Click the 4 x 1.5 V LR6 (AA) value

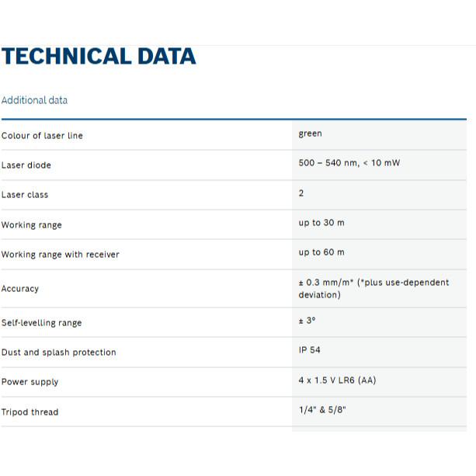[x=338, y=380]
